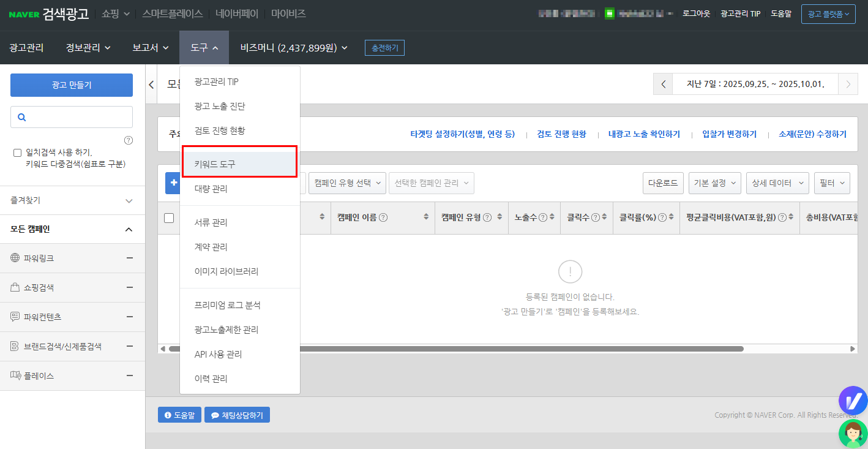Image resolution: width=868 pixels, height=449 pixels.
Task: Click the 충전하기 button
Action: coord(384,48)
